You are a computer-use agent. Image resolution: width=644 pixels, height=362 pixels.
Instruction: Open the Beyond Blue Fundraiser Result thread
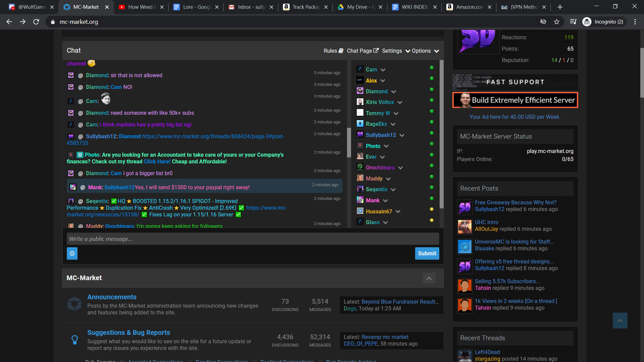click(400, 302)
